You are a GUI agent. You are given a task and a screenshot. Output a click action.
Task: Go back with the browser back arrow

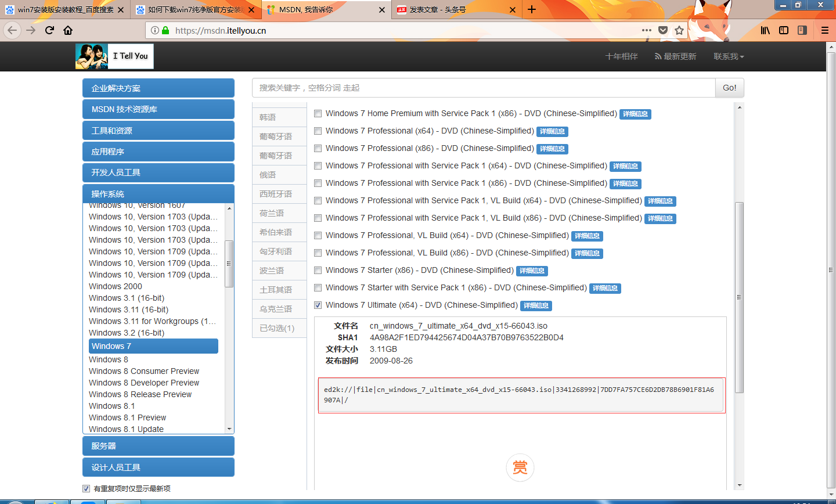(12, 30)
